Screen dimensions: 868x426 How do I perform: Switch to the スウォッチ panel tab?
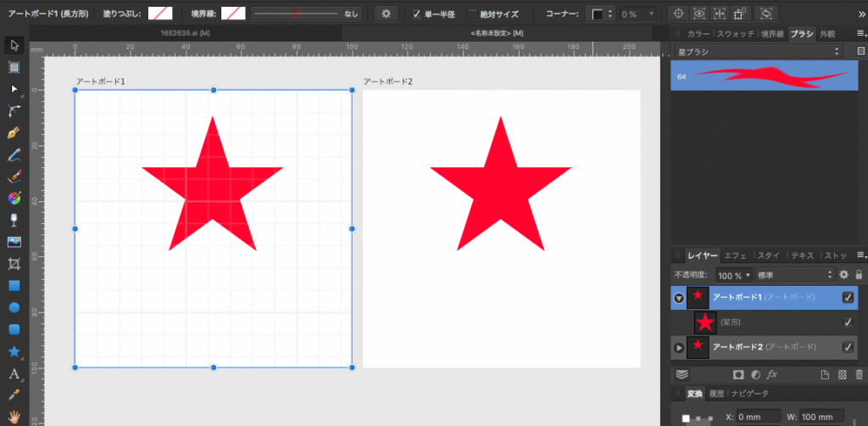(x=735, y=34)
